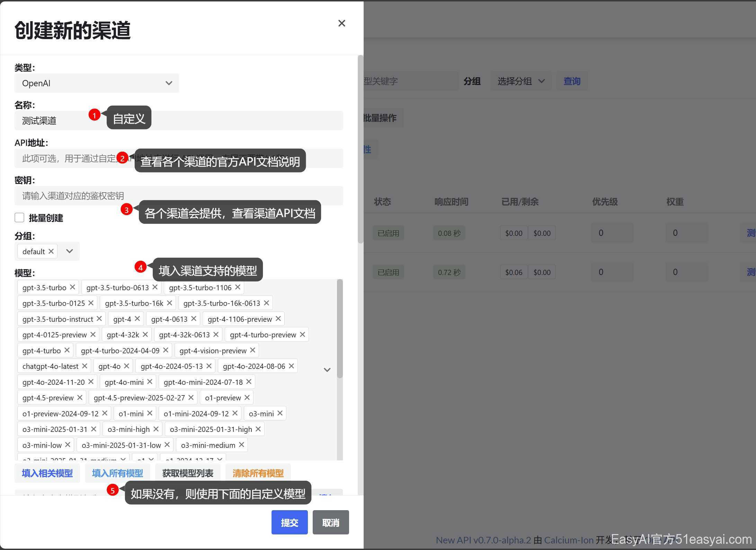Remove the gpt-4-vision-preview model tag
The height and width of the screenshot is (550, 756).
pos(252,350)
